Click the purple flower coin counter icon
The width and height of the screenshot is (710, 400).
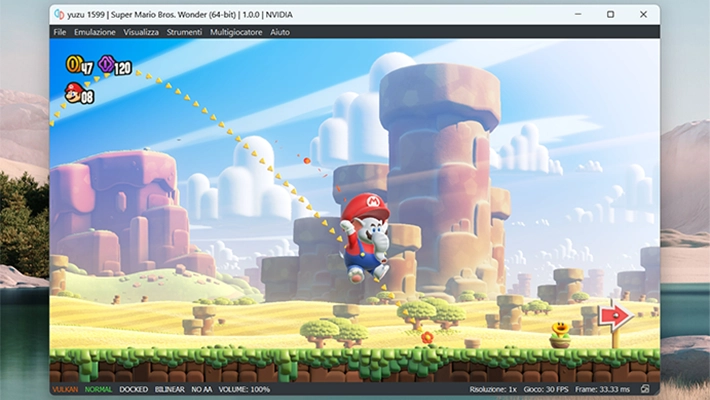point(106,64)
